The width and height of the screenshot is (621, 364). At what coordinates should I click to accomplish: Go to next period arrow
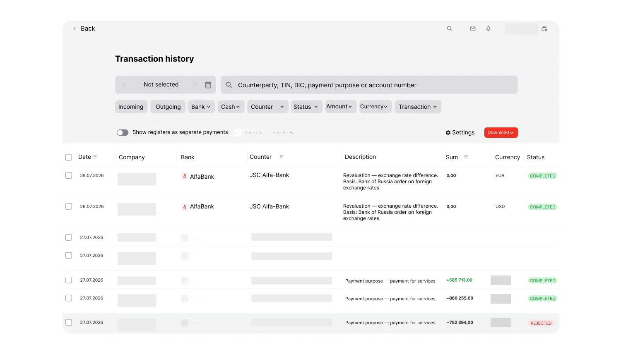195,85
